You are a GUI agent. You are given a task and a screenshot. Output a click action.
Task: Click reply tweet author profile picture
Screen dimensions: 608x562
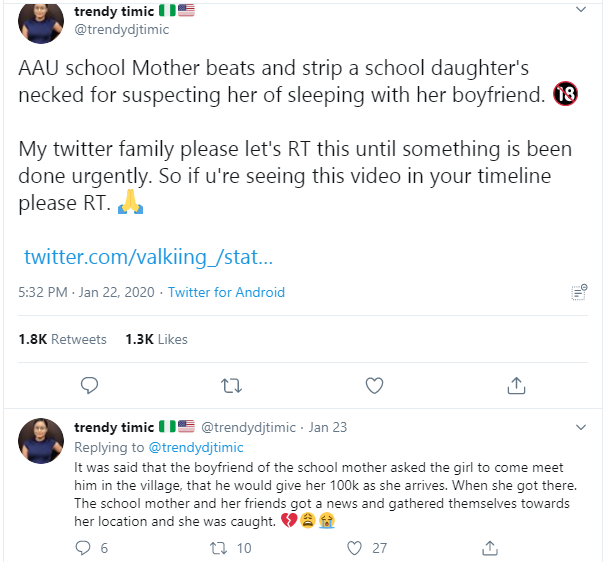coord(42,440)
